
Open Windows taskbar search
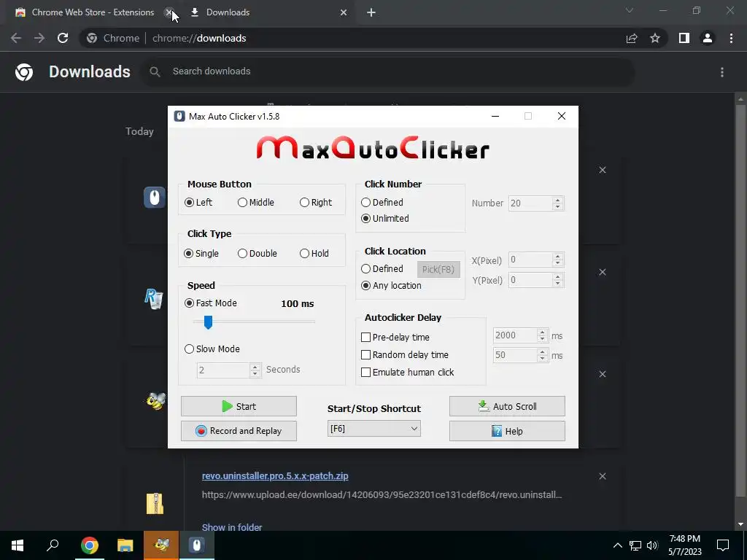[53, 545]
